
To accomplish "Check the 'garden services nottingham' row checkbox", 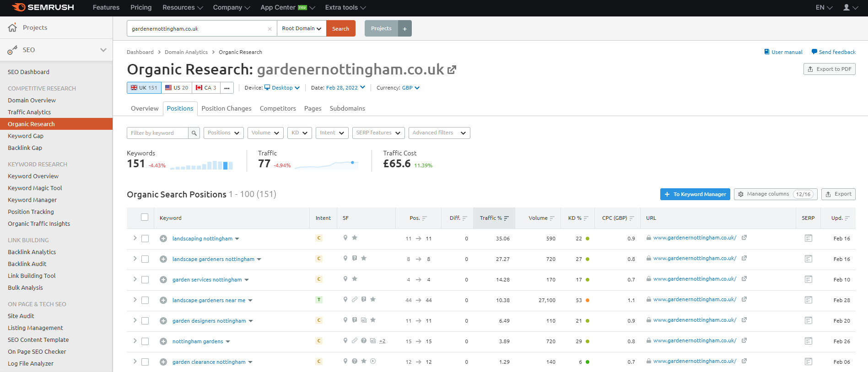I will [145, 280].
